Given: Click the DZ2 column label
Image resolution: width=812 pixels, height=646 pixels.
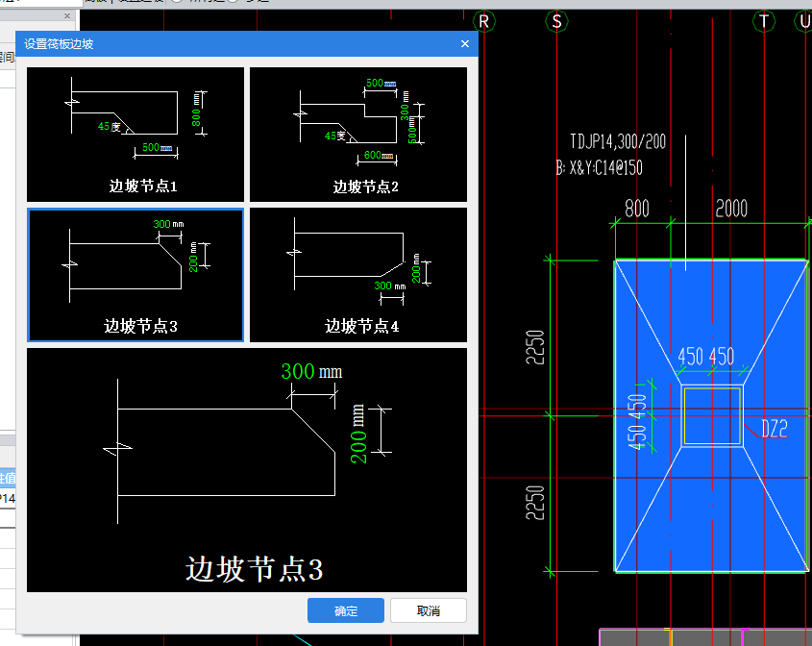Looking at the screenshot, I should click(775, 429).
